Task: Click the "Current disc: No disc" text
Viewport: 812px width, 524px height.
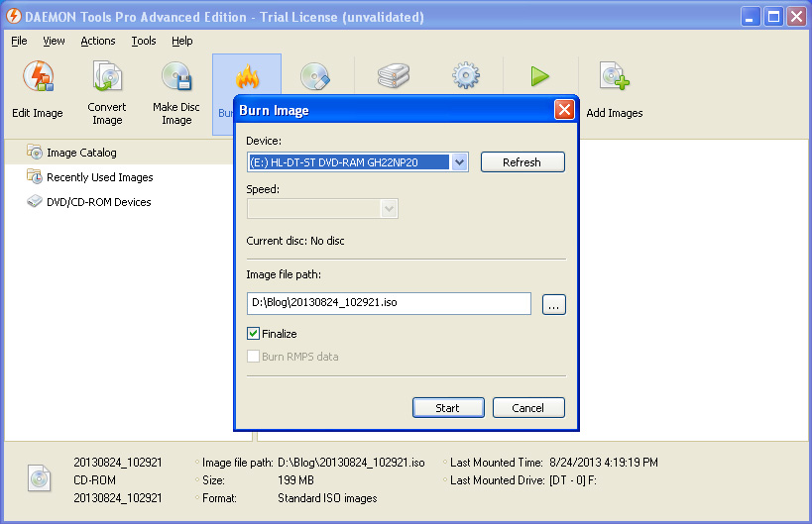Action: pos(295,241)
